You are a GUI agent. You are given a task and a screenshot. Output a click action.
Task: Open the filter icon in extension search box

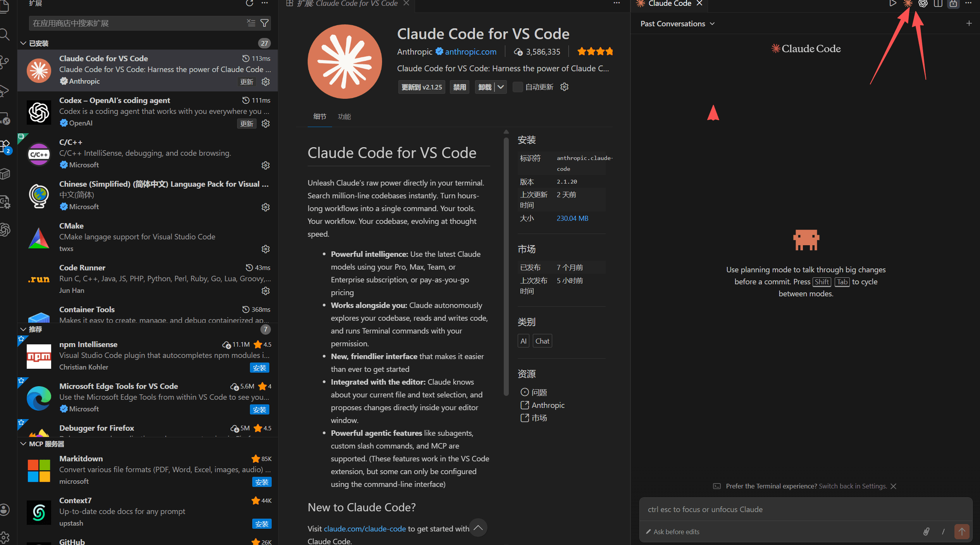[265, 23]
